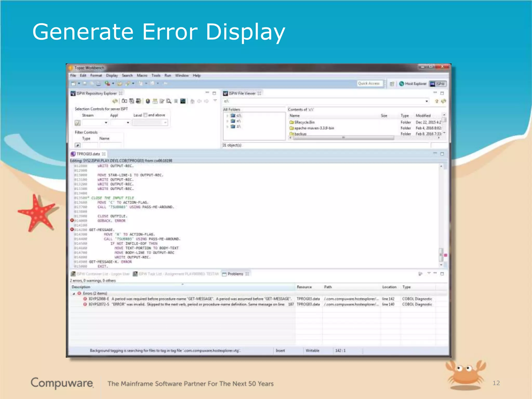Open the Stream dropdown

106,123
